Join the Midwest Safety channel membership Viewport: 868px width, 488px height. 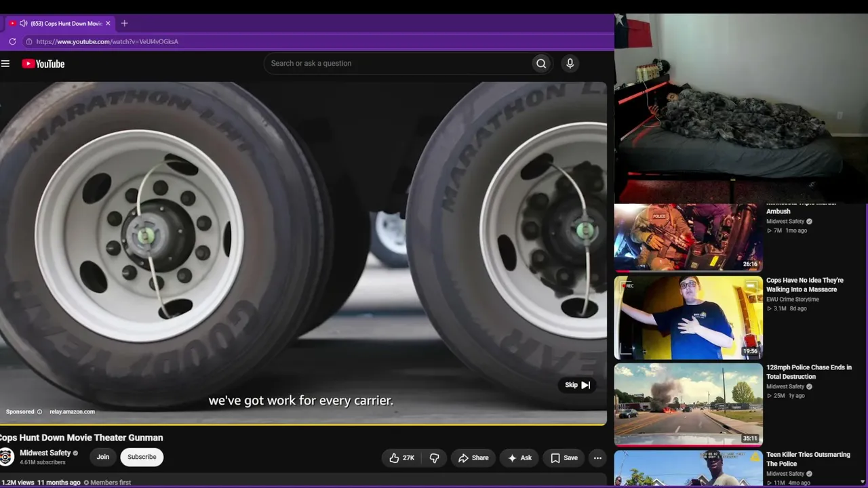102,457
